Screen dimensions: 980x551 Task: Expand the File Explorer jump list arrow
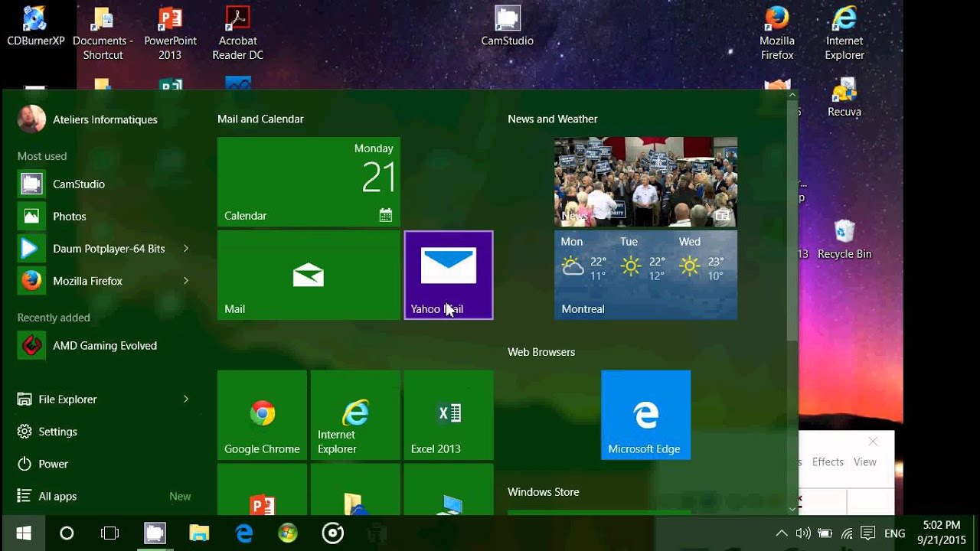click(186, 399)
